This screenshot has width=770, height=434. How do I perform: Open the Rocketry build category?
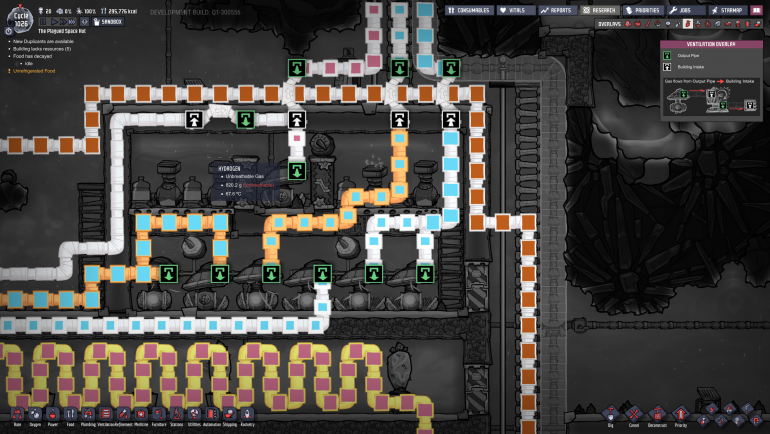(247, 416)
